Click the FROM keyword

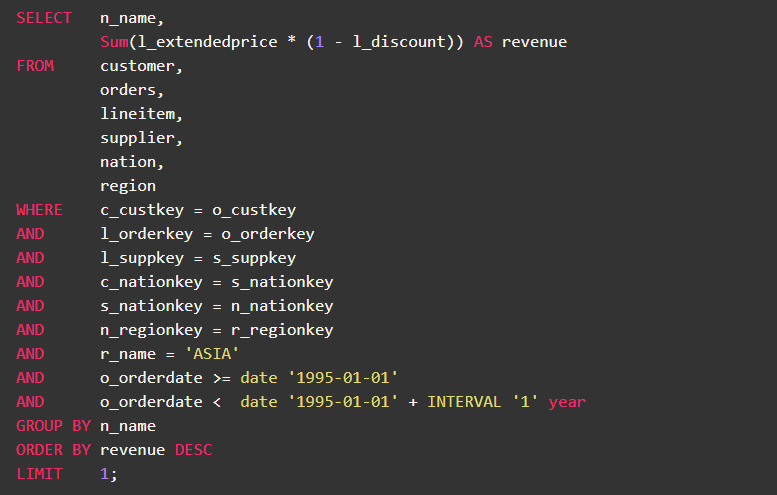click(x=35, y=66)
